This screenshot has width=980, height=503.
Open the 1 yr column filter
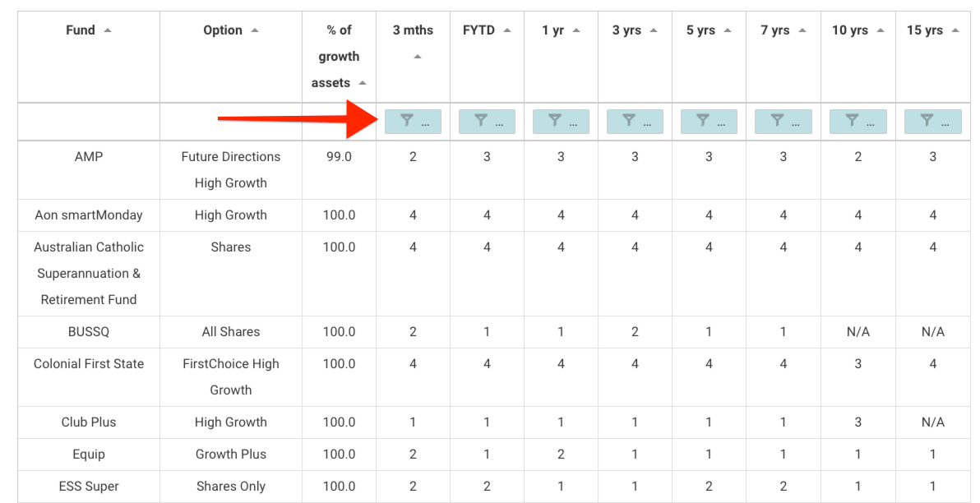click(561, 121)
